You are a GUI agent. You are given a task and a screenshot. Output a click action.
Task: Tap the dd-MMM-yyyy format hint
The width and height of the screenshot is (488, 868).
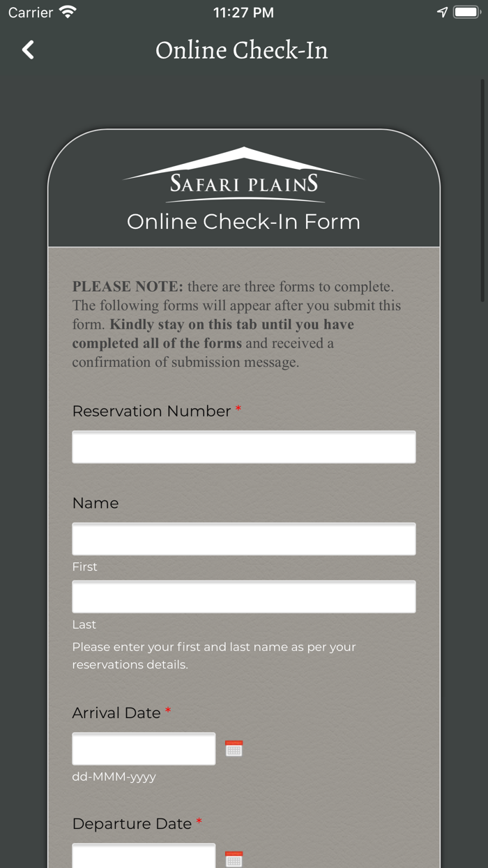[x=114, y=776]
